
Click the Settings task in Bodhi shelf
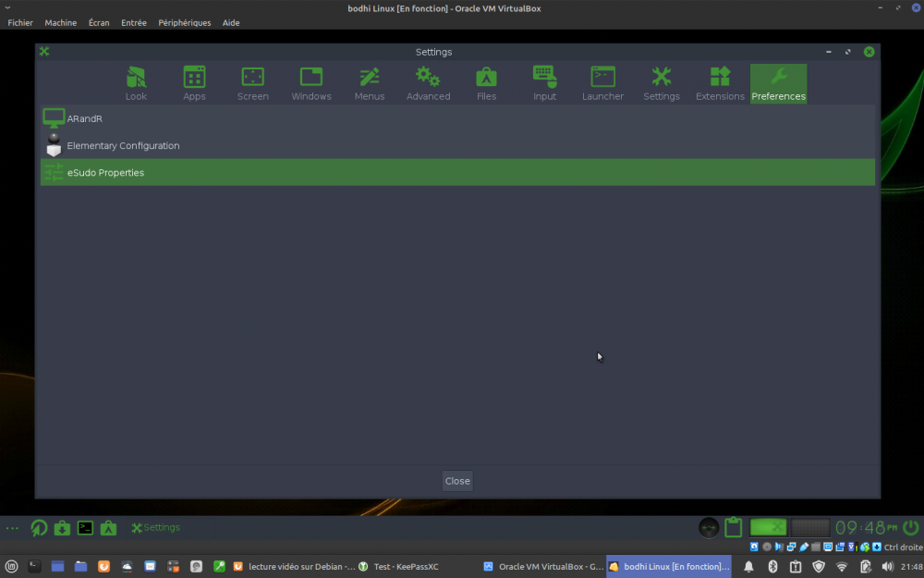pyautogui.click(x=156, y=528)
